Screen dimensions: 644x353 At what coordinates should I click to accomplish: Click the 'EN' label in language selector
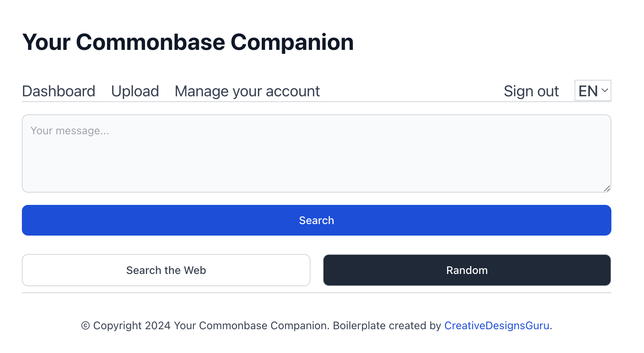tap(588, 91)
